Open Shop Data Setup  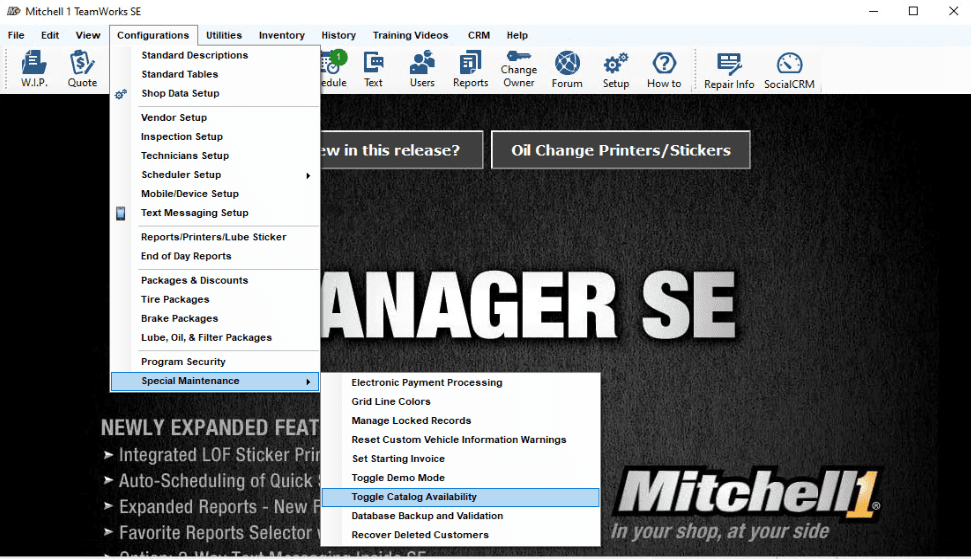pos(180,93)
